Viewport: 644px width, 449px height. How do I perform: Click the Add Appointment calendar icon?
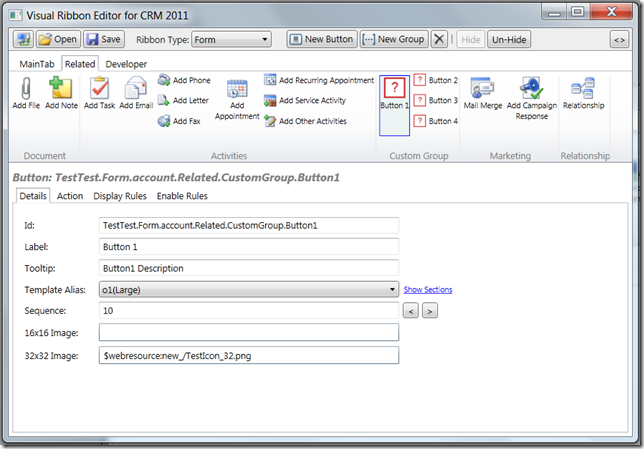point(237,88)
